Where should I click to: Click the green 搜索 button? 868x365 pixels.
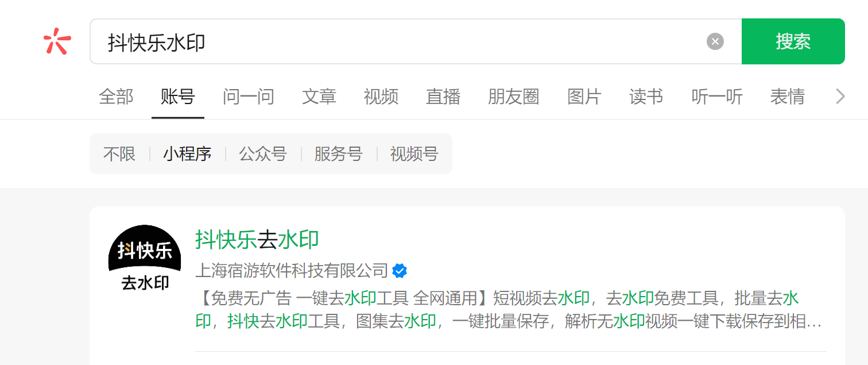793,41
